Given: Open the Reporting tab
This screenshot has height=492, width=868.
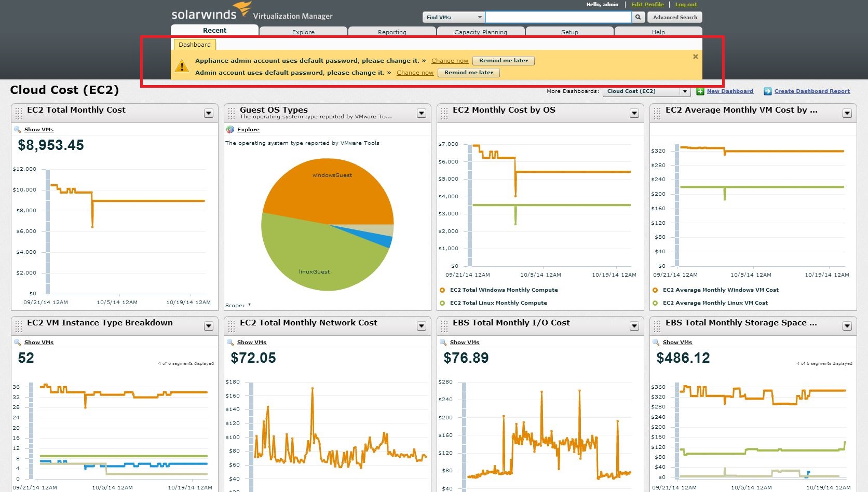Looking at the screenshot, I should coord(392,32).
